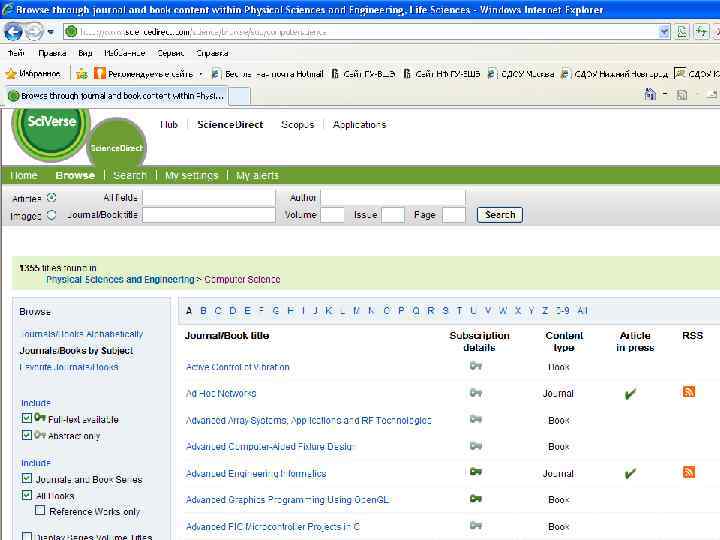The height and width of the screenshot is (540, 720).
Task: Switch to the Search navigation tab
Action: [x=130, y=175]
